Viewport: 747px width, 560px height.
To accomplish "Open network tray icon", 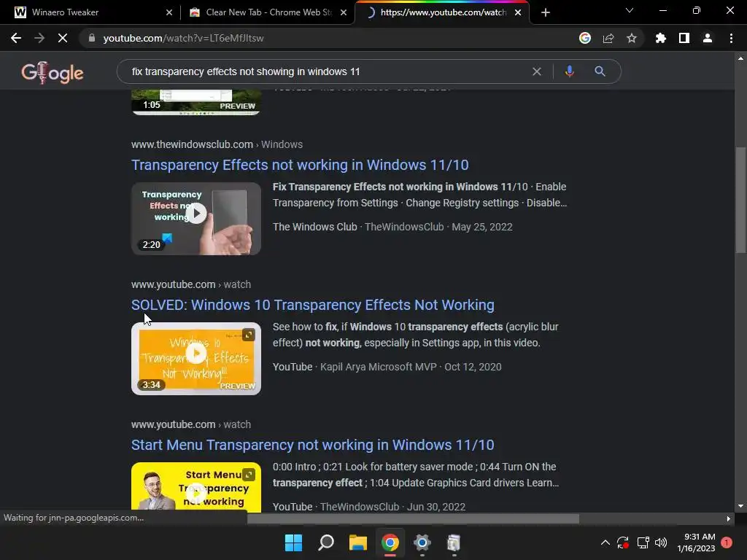I will pos(643,542).
